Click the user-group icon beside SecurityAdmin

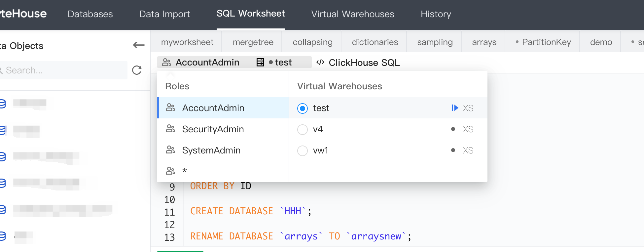coord(170,129)
